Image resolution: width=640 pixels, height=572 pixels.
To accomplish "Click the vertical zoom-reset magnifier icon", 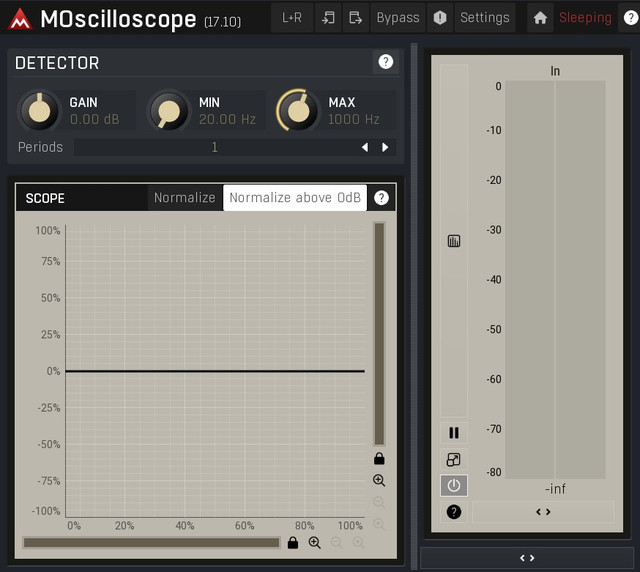I will click(x=379, y=524).
